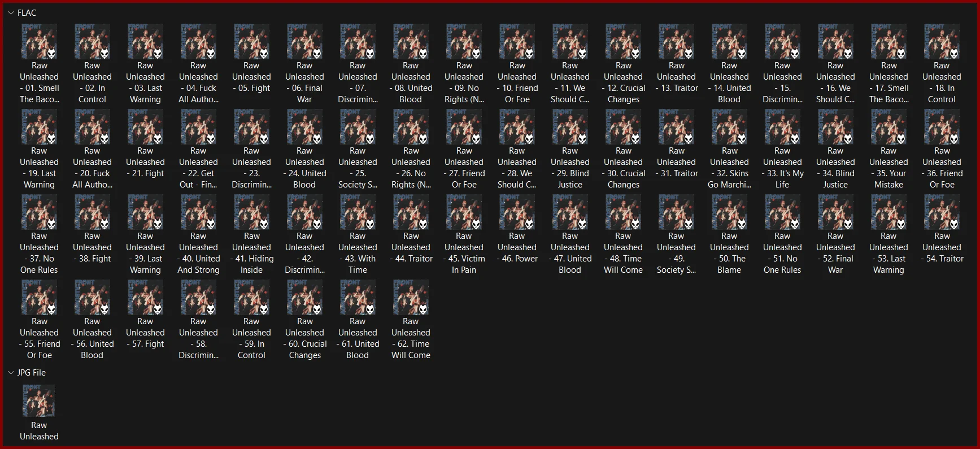Select track 62. Time Will Come icon
This screenshot has height=449, width=980.
411,298
